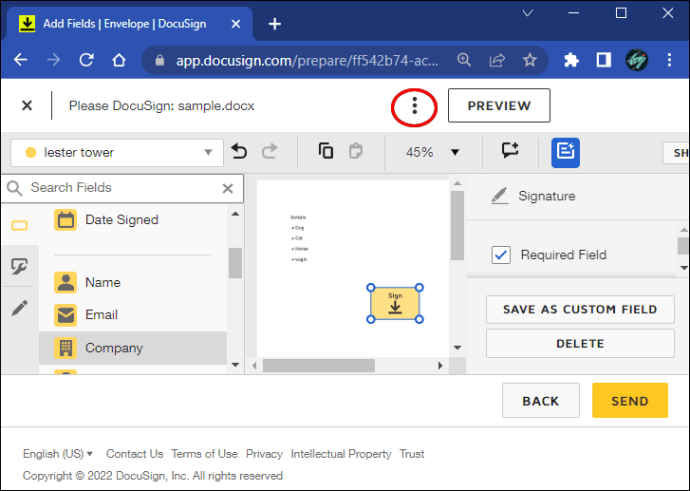Open a new browser tab
Viewport: 690px width, 491px height.
275,24
